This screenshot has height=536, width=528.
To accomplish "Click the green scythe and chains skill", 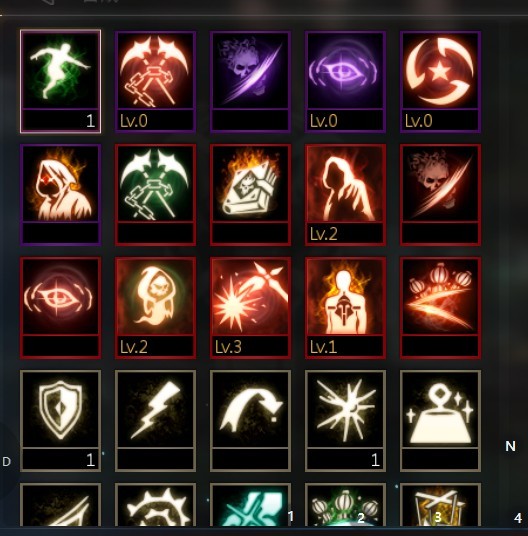I will tap(155, 194).
